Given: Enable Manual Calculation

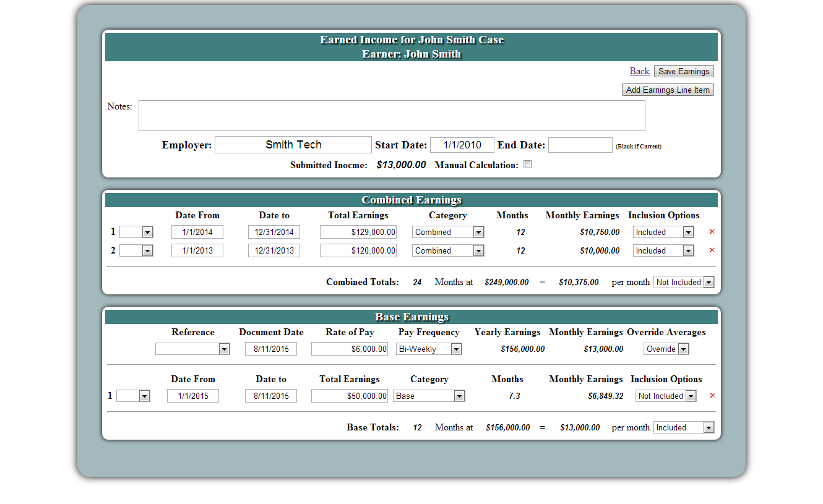Looking at the screenshot, I should [x=527, y=164].
